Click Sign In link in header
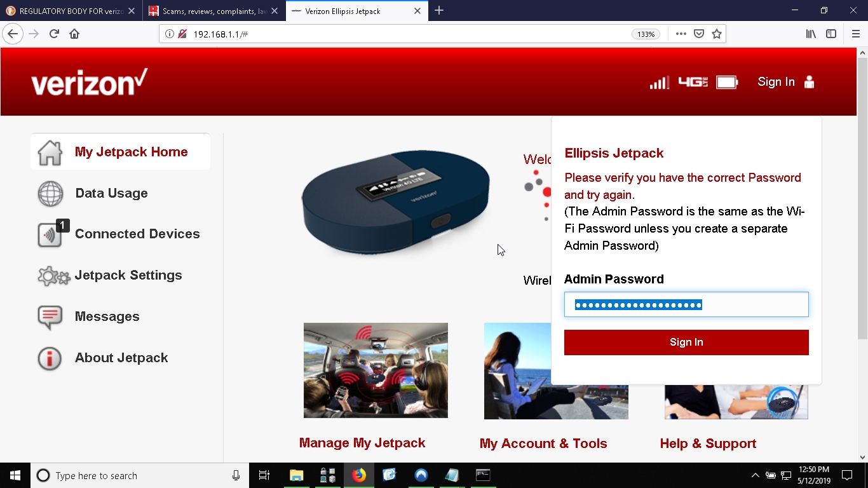868x488 pixels. tap(776, 82)
